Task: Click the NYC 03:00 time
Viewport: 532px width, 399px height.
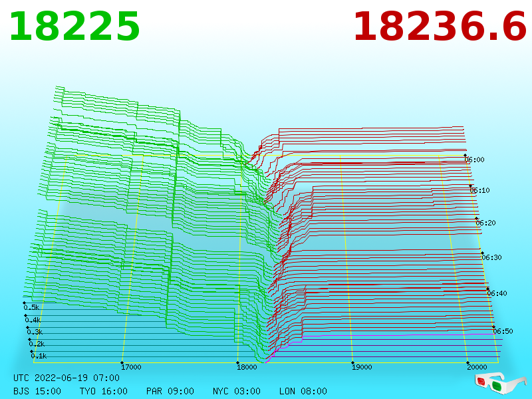Action: (237, 391)
